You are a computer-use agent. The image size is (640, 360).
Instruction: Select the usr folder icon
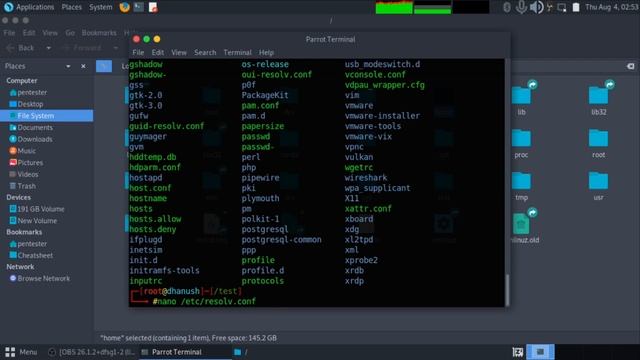[598, 181]
